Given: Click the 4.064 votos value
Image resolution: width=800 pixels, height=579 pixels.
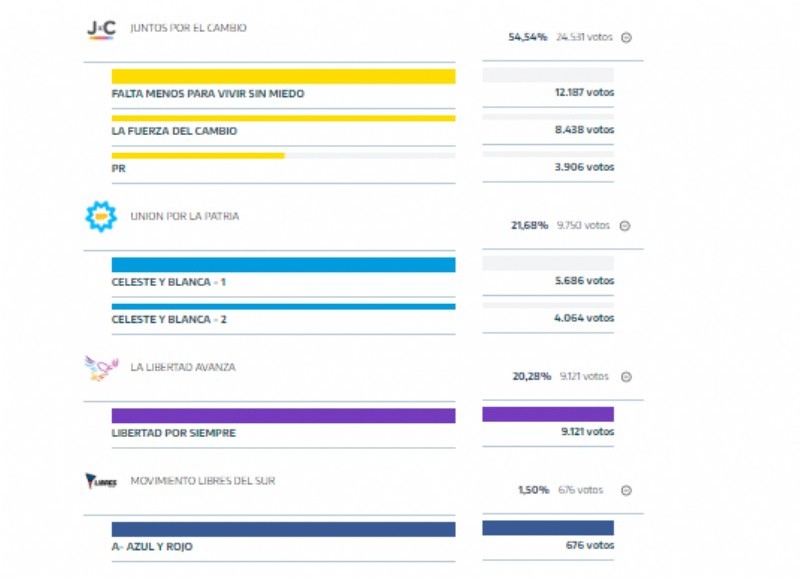Looking at the screenshot, I should 584,318.
